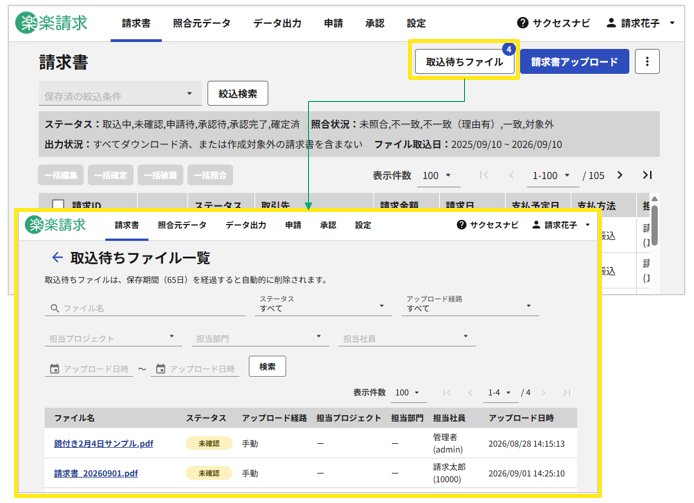Click the disabled 一括編集 button
The image size is (694, 503).
click(61, 175)
